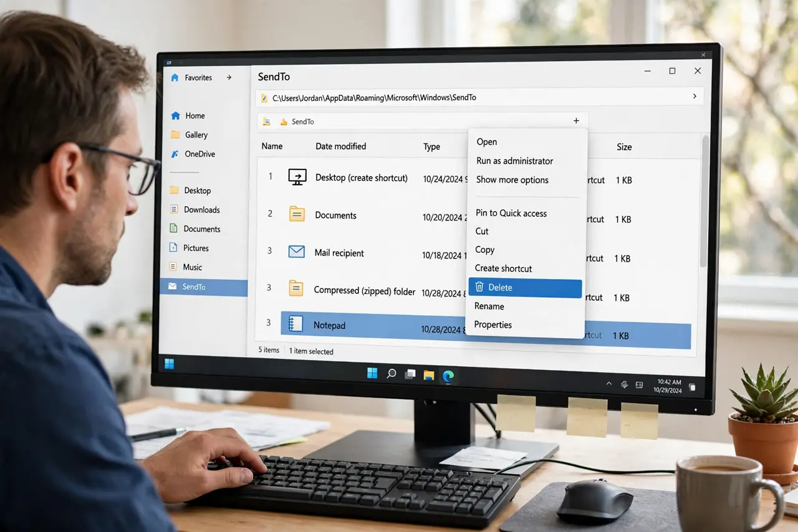Click the SendTo envelope icon in sidebar
The height and width of the screenshot is (532, 798).
[x=173, y=287]
